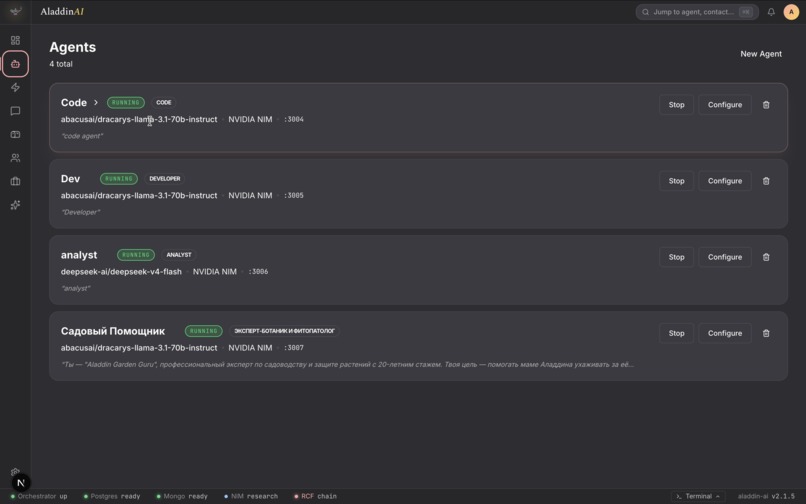Click the AladdinAI brand title

coord(62,11)
